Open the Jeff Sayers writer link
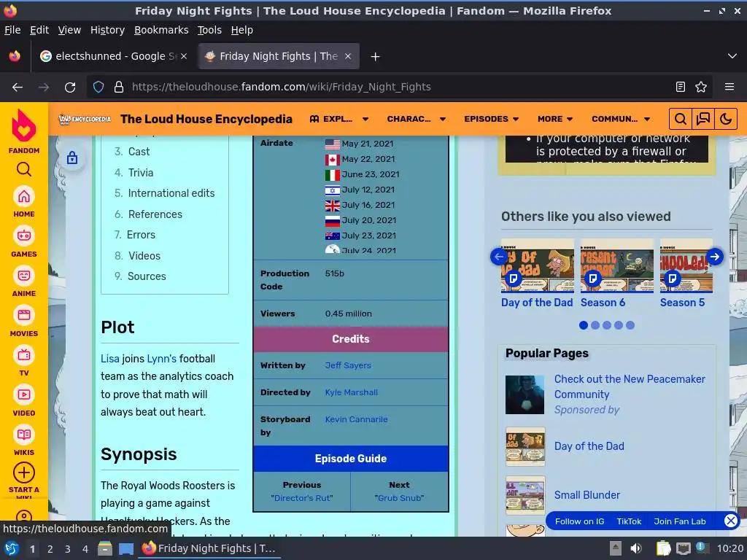 [x=348, y=365]
